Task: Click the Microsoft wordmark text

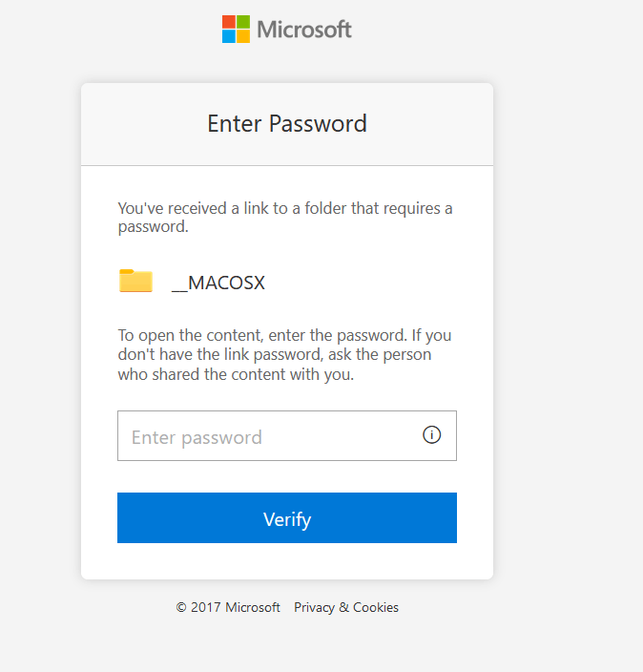Action: [x=304, y=29]
